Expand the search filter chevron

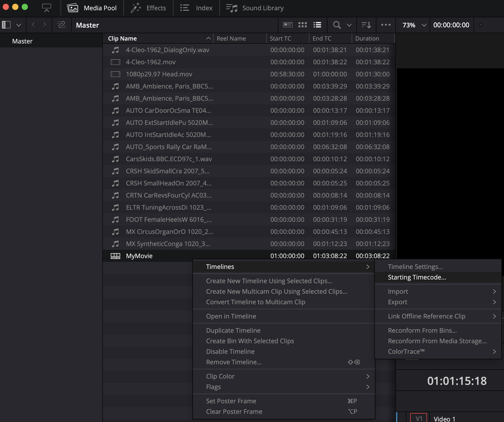(349, 25)
